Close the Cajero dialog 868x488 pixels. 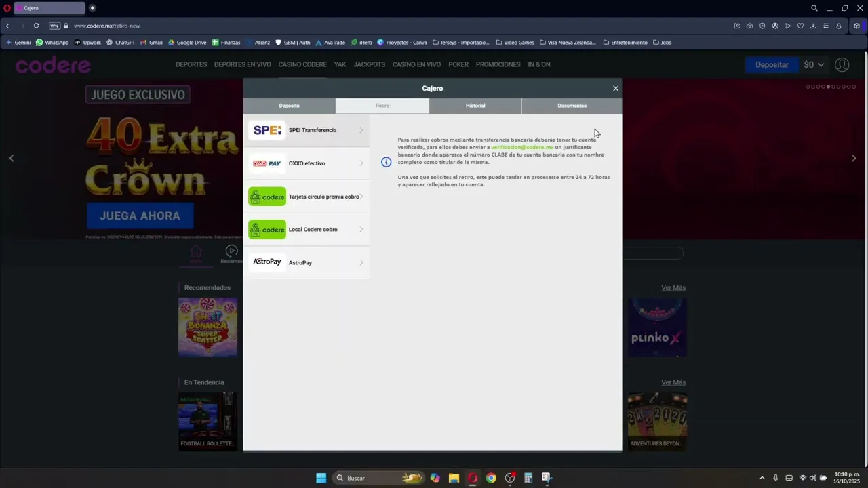pyautogui.click(x=616, y=89)
